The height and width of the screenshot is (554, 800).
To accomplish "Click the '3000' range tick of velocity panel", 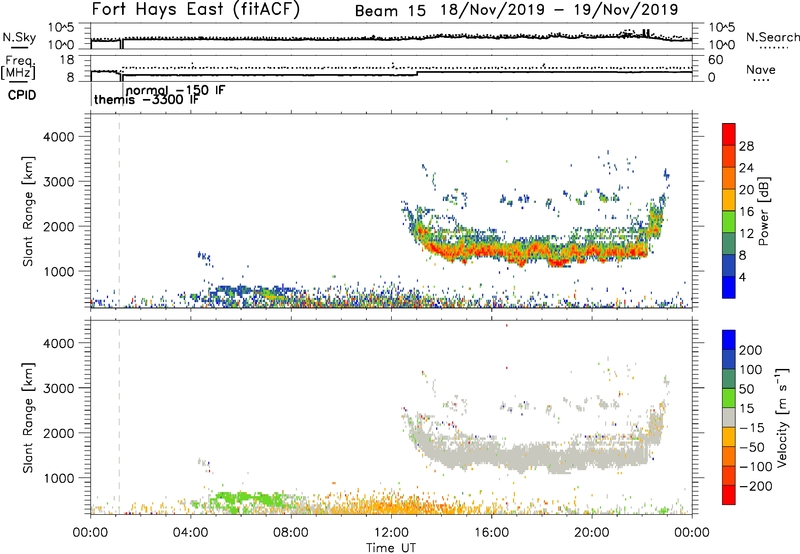I will [59, 388].
